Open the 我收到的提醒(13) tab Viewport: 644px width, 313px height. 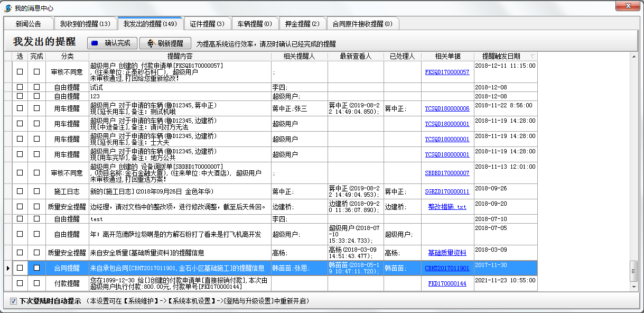pyautogui.click(x=85, y=23)
